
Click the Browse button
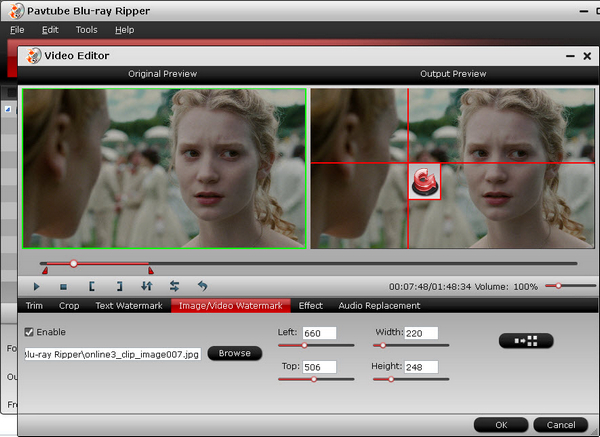(x=235, y=353)
